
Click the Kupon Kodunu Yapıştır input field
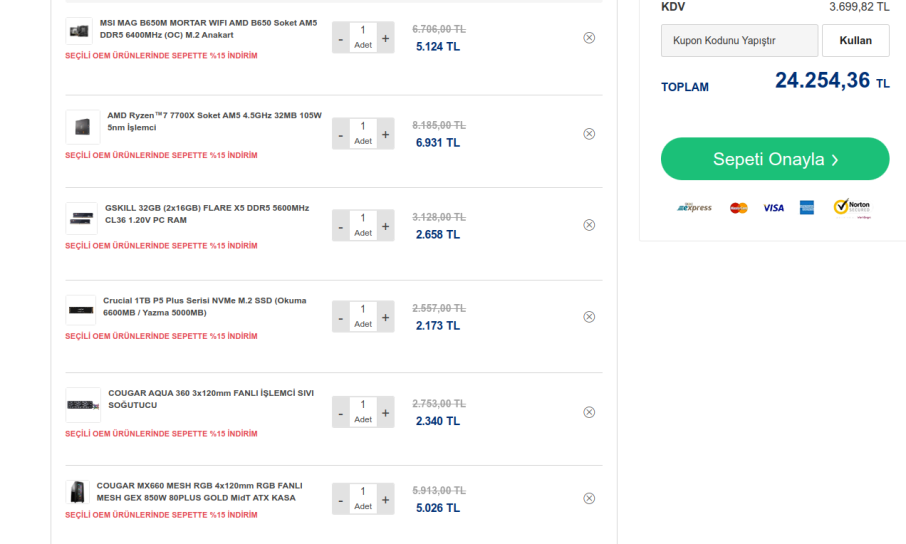pyautogui.click(x=739, y=40)
